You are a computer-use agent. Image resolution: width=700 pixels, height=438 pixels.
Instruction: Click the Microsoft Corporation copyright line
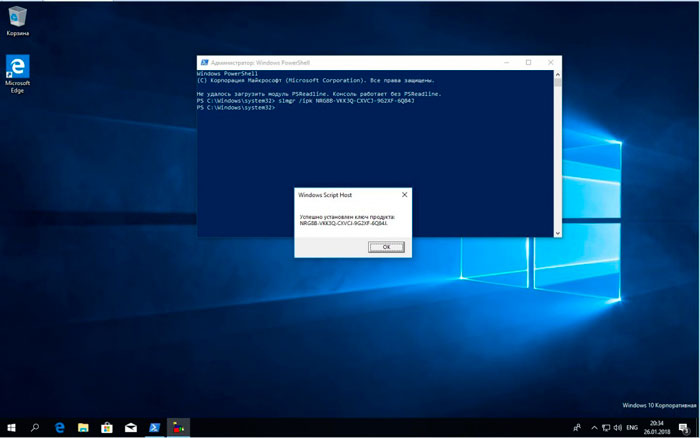(x=315, y=80)
